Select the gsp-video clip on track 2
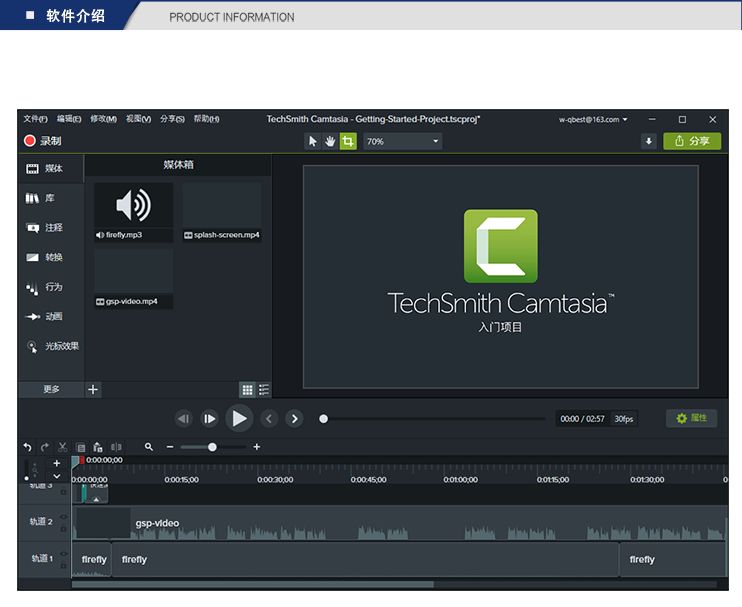 pos(400,523)
